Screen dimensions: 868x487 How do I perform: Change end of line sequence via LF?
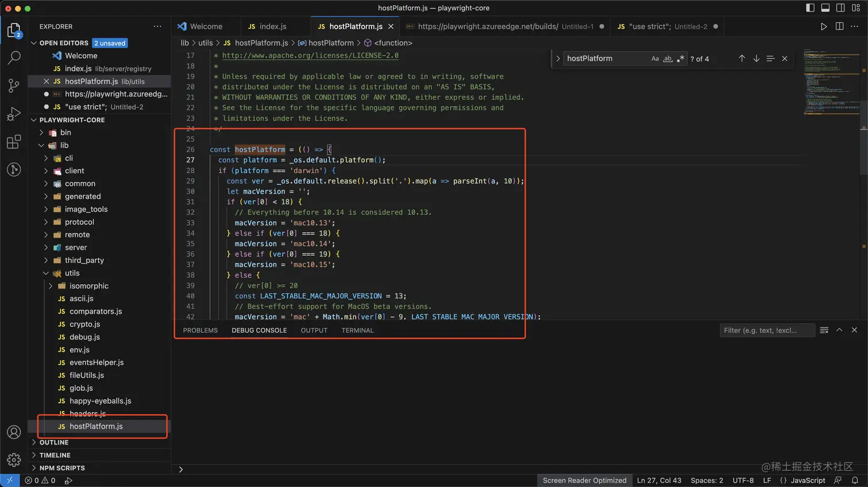(x=767, y=481)
